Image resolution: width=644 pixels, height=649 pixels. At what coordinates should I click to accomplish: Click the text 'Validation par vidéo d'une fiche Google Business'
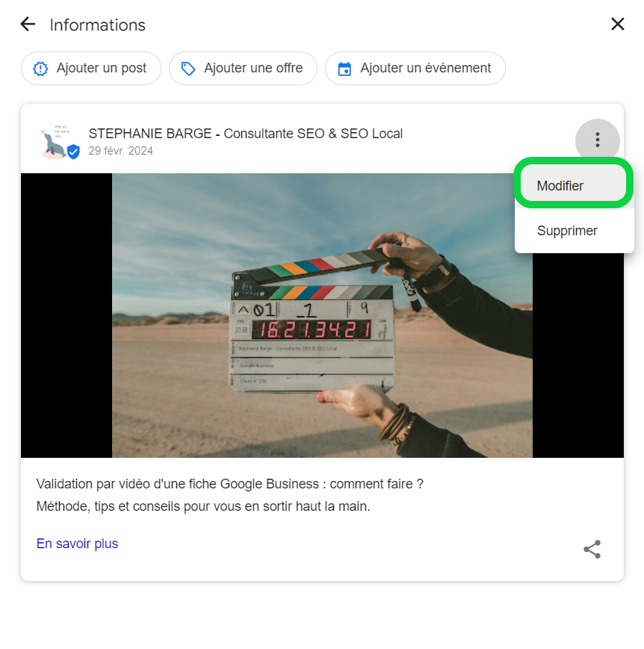tap(178, 484)
